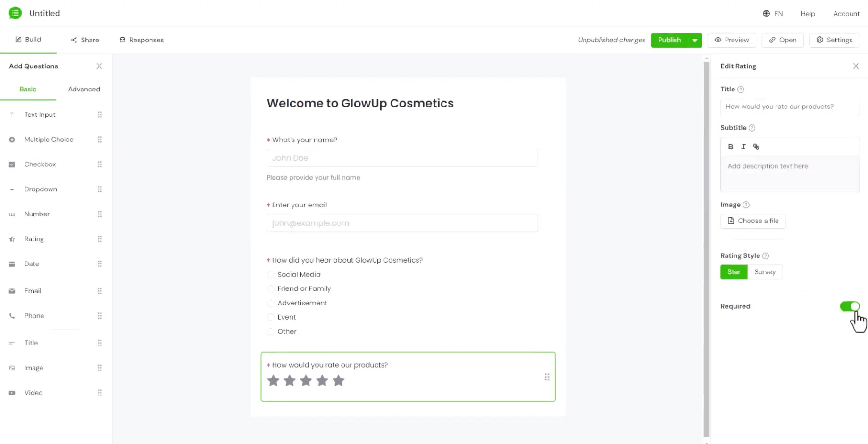Click the Title input field in Edit Rating
The height and width of the screenshot is (444, 868).
click(x=790, y=107)
